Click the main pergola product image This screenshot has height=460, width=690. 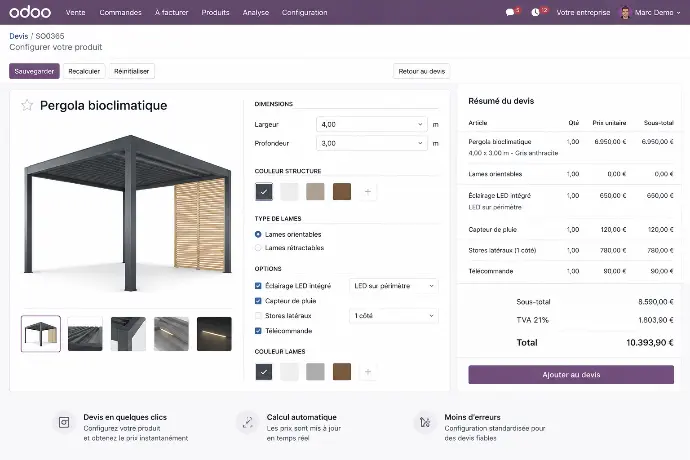click(128, 213)
